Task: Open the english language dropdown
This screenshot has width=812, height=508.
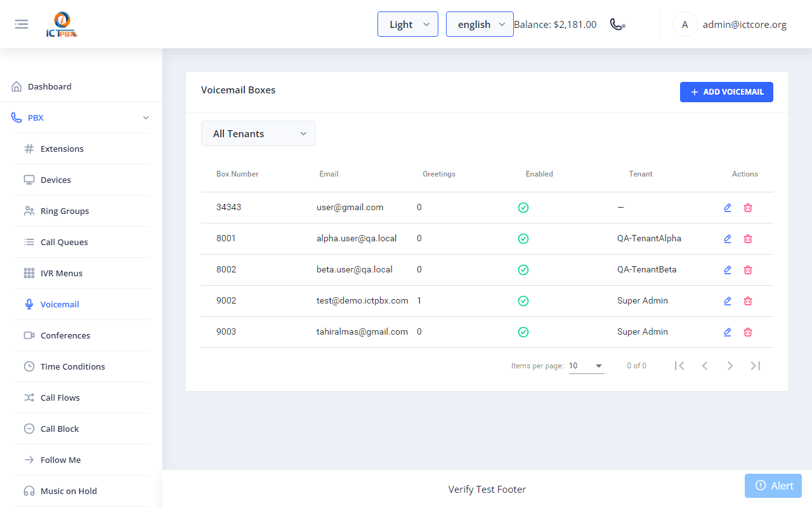Action: coord(480,24)
